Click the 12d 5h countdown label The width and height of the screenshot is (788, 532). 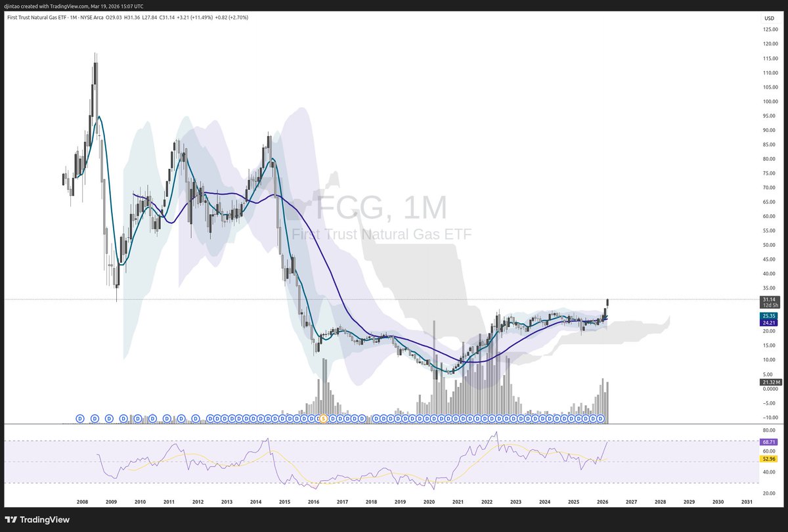[770, 306]
